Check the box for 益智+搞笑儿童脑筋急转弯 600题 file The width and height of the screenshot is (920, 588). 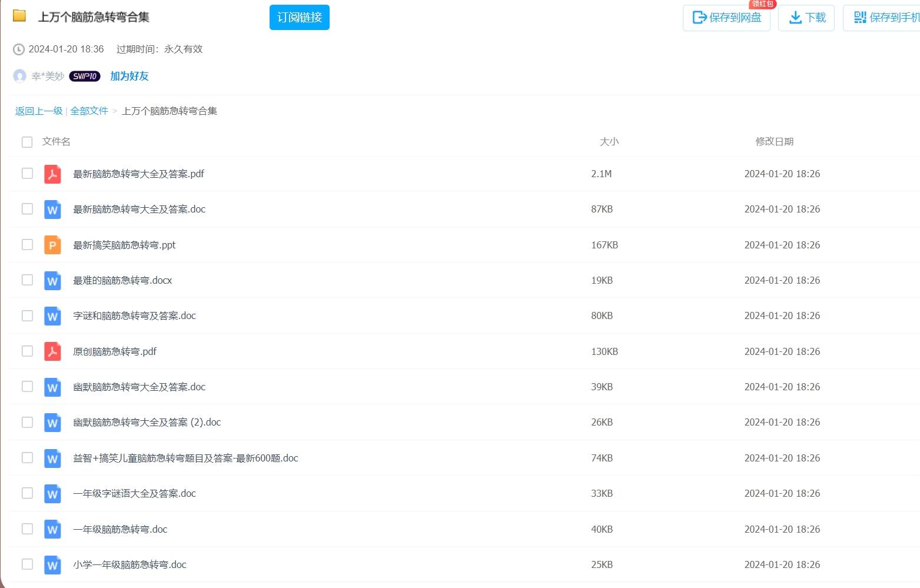[27, 457]
